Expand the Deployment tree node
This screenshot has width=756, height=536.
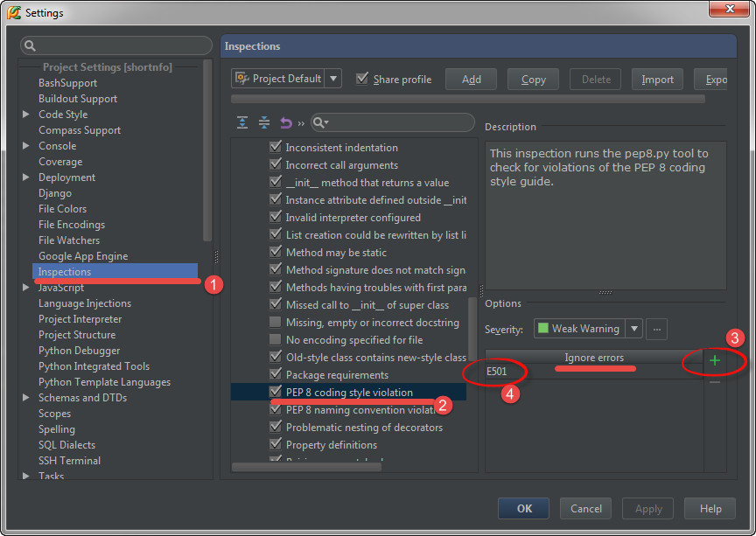tap(26, 178)
